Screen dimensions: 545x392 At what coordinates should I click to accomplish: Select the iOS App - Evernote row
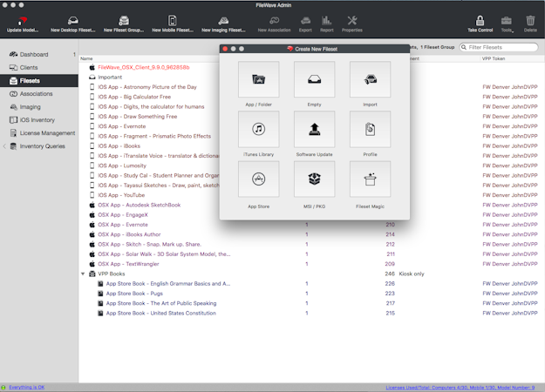point(122,126)
